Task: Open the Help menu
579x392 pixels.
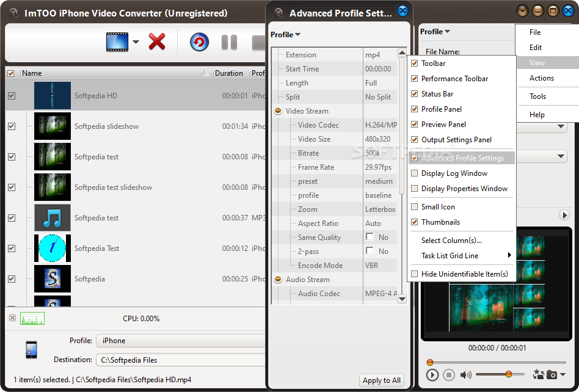Action: coord(536,115)
